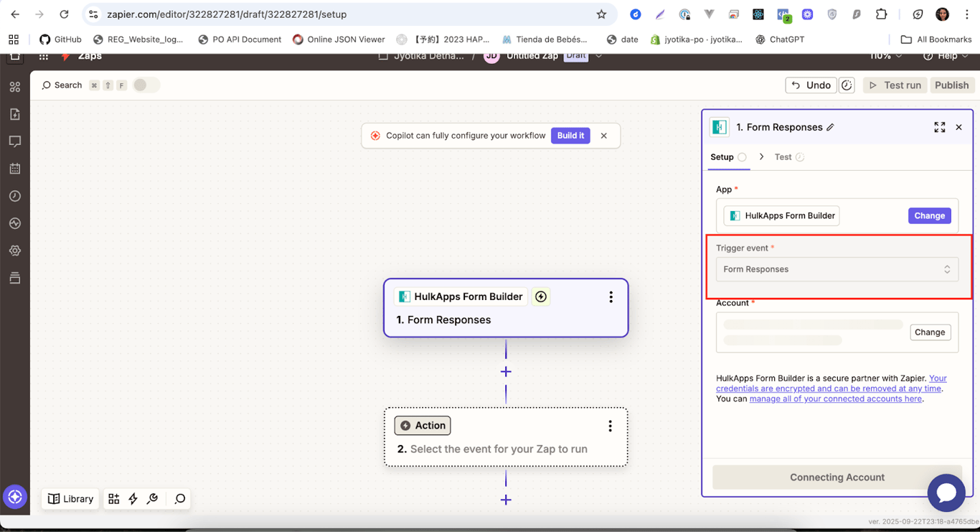Open manage all of your connected accounts link
The image size is (980, 532).
(836, 399)
